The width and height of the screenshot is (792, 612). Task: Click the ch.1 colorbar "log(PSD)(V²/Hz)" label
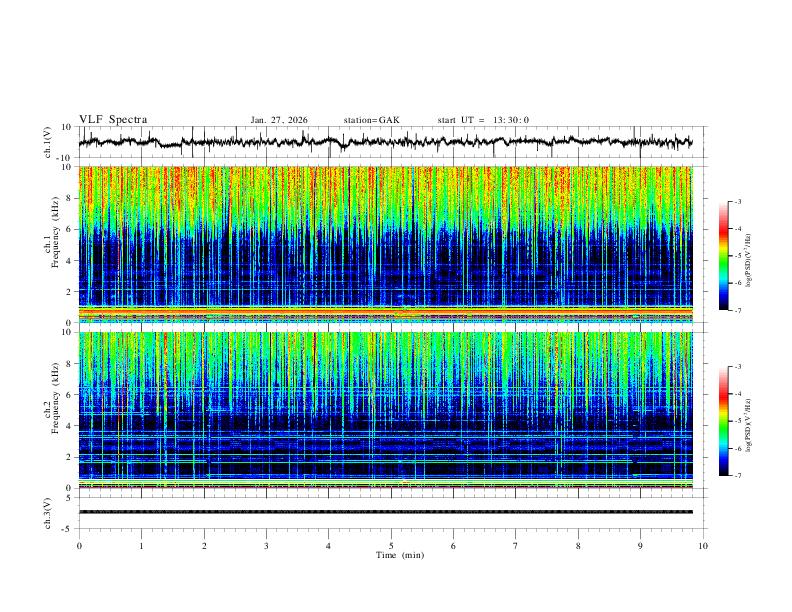click(749, 261)
